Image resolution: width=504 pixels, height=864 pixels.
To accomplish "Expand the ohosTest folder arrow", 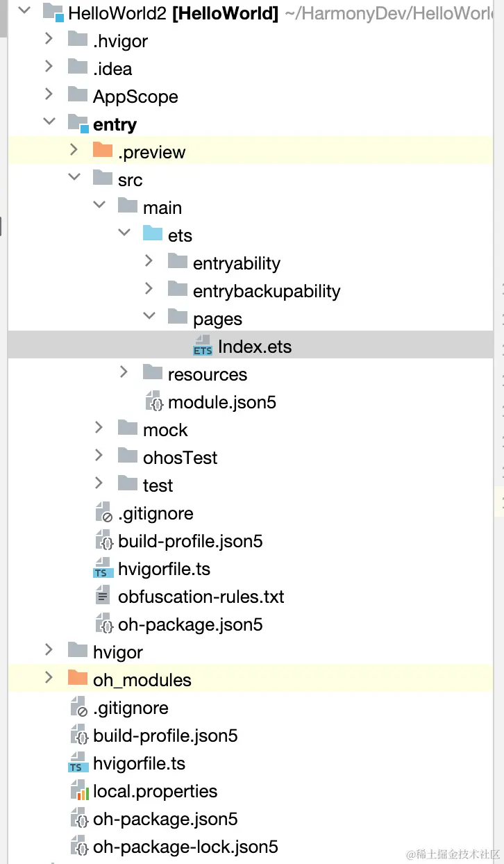I will tap(99, 455).
